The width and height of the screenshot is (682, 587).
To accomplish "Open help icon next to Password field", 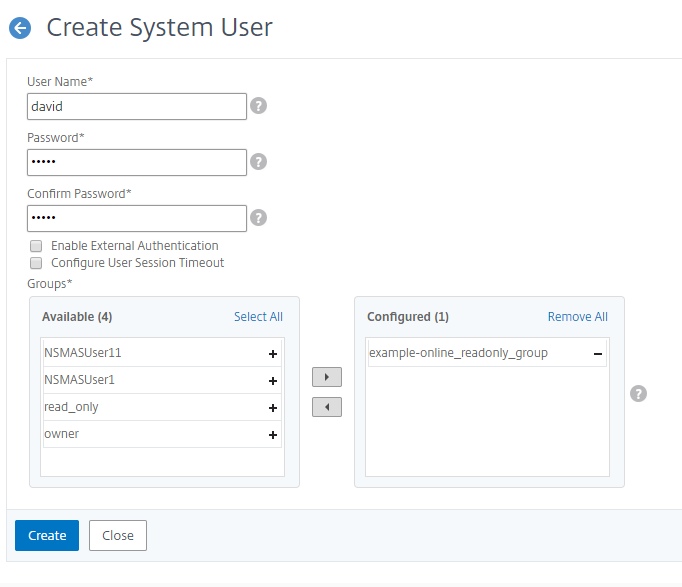I will point(258,162).
